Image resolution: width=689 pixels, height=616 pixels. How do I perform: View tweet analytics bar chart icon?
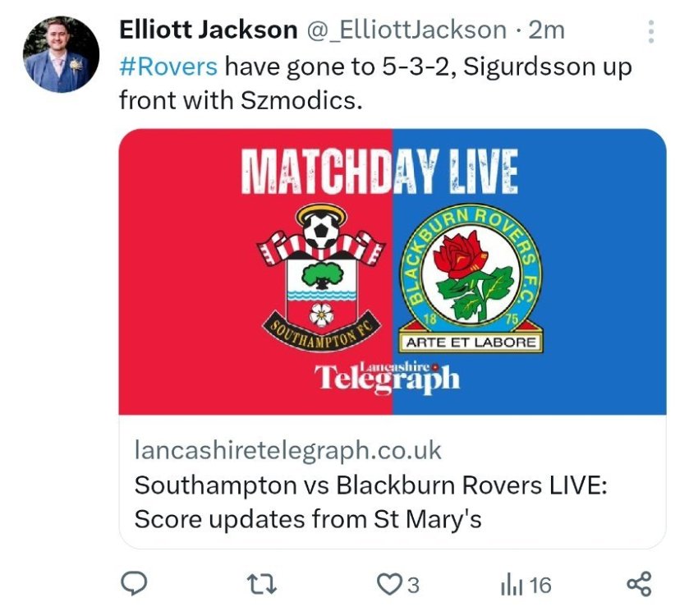511,585
